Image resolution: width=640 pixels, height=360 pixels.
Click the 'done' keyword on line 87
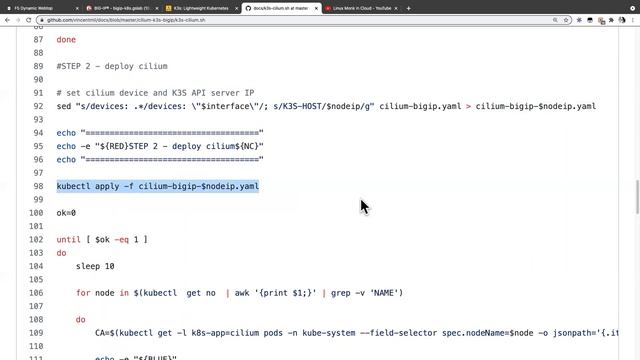click(66, 40)
